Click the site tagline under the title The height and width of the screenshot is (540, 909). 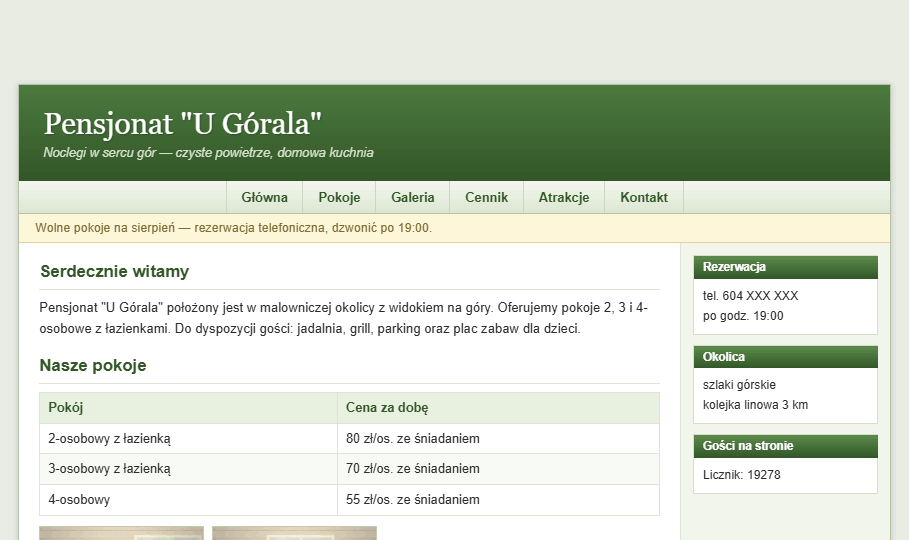point(208,153)
